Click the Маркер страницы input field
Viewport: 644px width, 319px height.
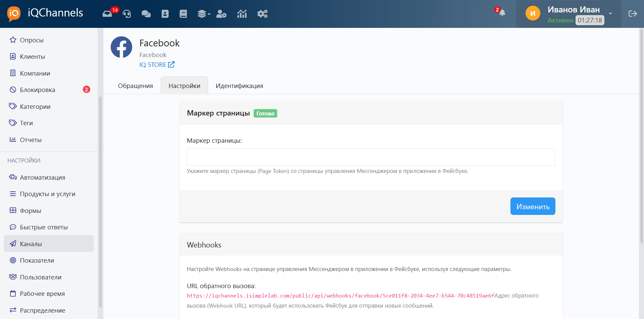371,157
